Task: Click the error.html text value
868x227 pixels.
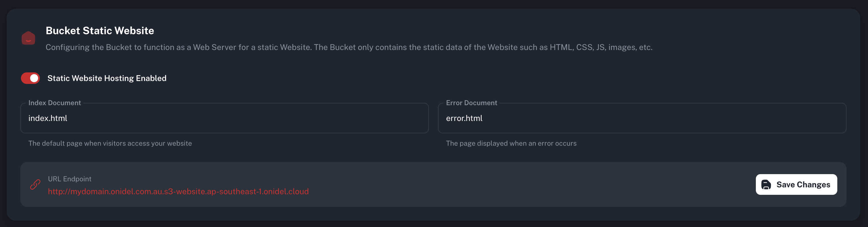Action: [464, 118]
